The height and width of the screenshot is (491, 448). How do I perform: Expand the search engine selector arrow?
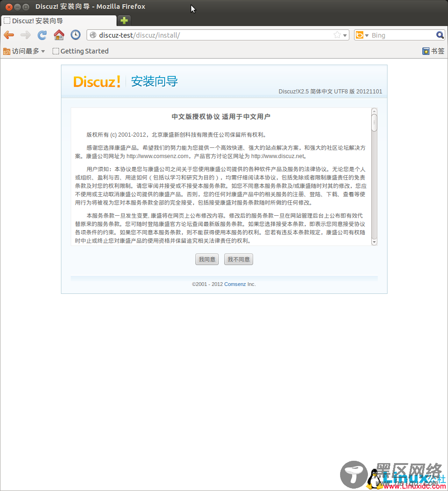367,35
